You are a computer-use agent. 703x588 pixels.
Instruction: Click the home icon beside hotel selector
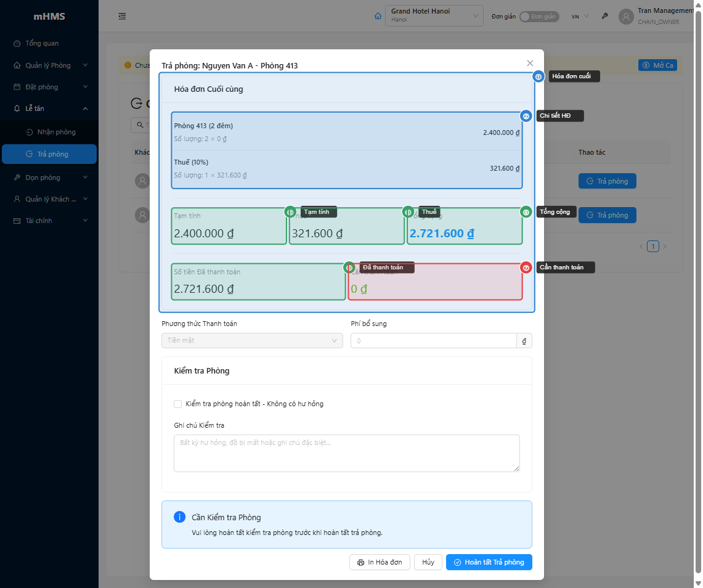tap(378, 17)
